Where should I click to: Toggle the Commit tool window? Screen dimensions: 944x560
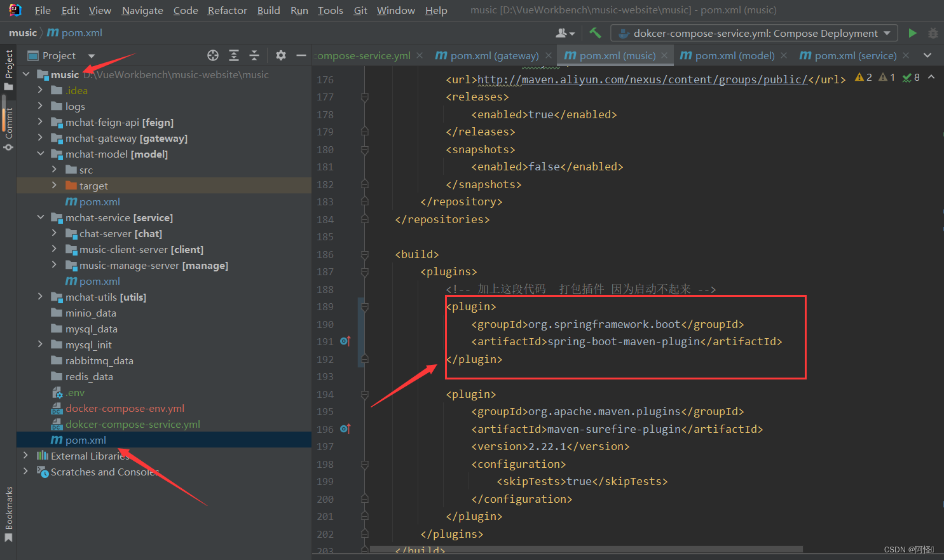[x=9, y=121]
